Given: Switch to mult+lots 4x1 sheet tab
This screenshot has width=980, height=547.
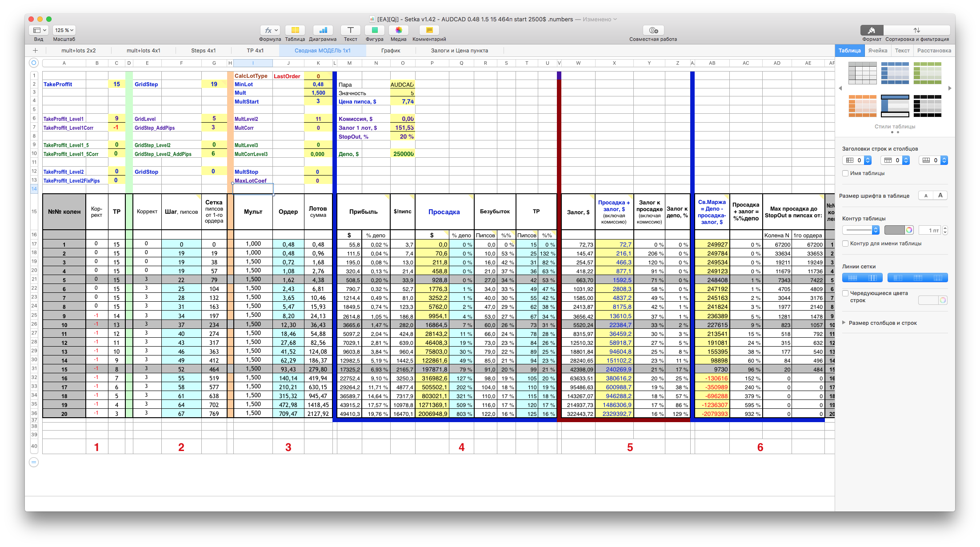Looking at the screenshot, I should click(143, 51).
